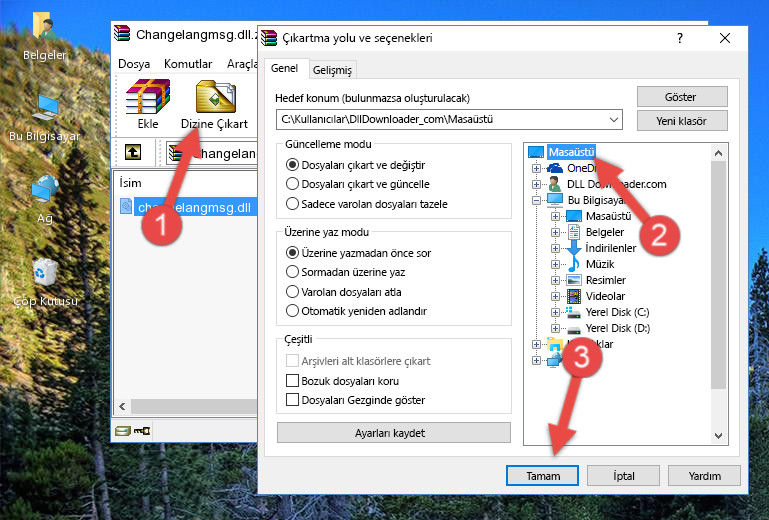Click the key icon in WinRAR status bar
769x520 pixels.
pos(142,431)
